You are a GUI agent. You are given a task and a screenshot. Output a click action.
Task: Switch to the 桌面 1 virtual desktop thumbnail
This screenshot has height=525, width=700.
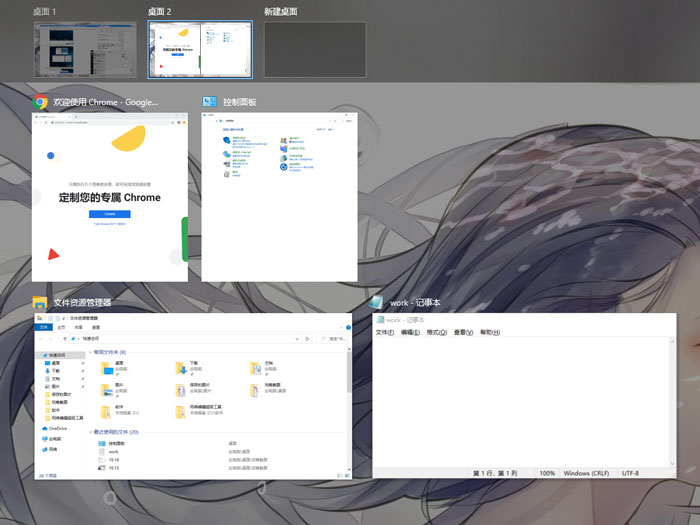(85, 49)
